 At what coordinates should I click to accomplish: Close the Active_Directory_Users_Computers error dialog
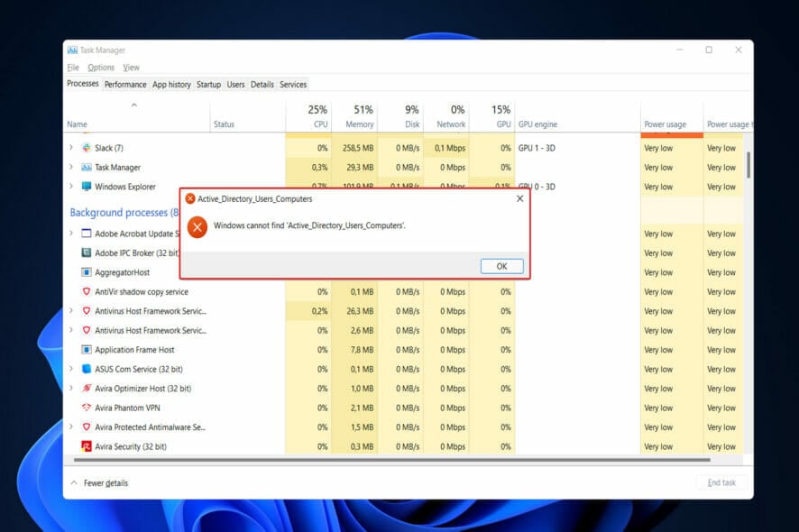[519, 198]
